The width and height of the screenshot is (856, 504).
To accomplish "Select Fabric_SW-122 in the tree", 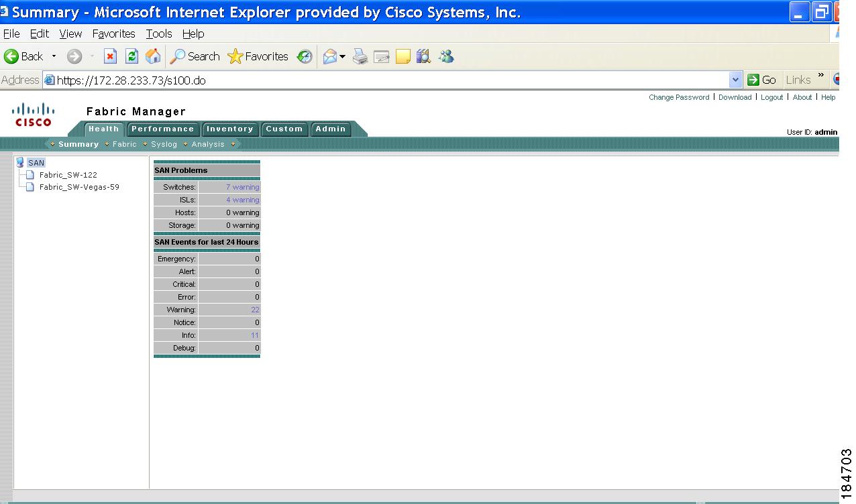I will pyautogui.click(x=68, y=175).
